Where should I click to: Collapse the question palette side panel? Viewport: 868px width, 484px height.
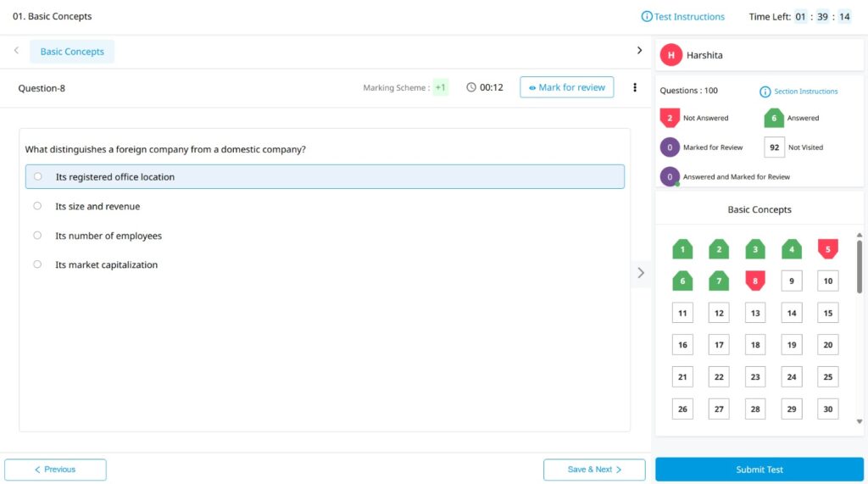pos(641,273)
